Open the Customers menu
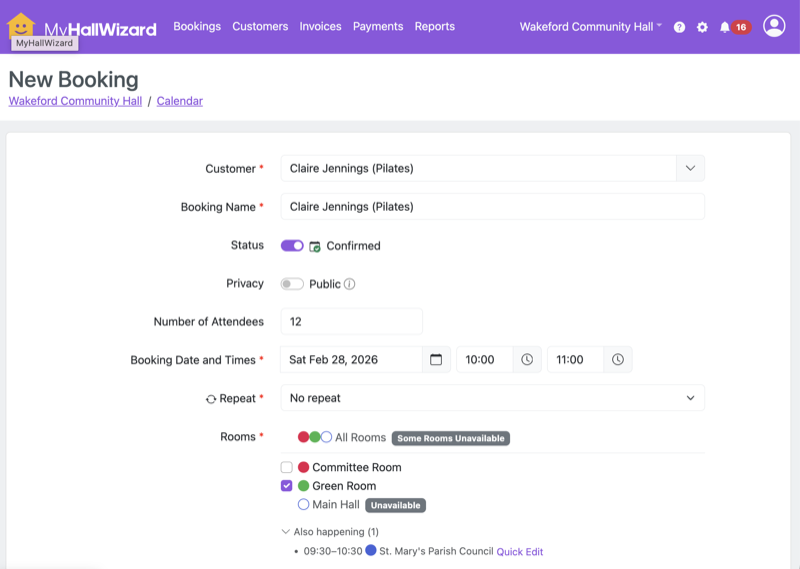The image size is (800, 569). click(x=260, y=26)
